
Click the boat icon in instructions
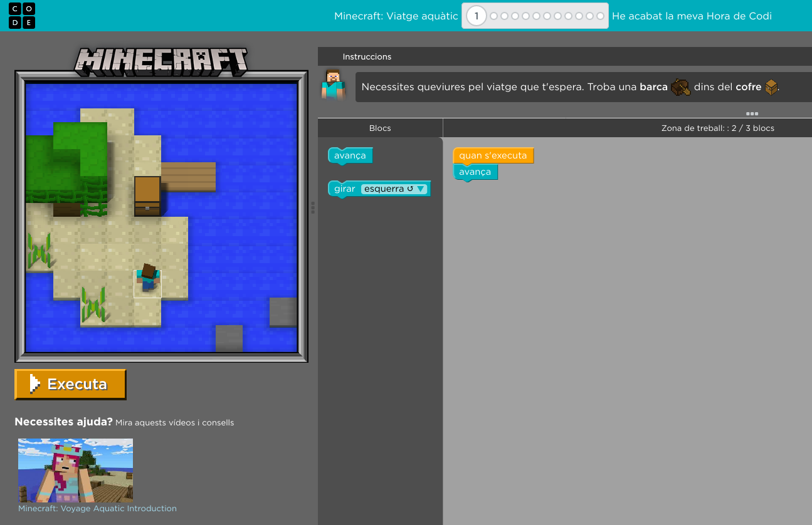point(680,87)
